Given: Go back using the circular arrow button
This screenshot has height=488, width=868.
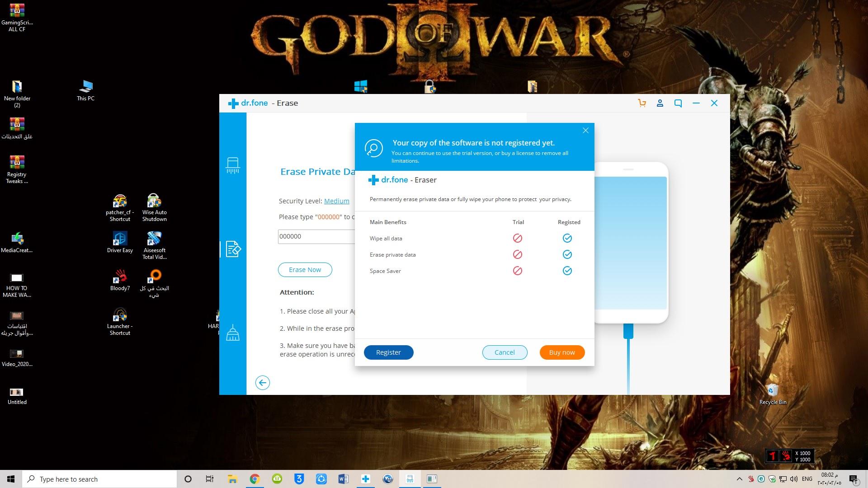Looking at the screenshot, I should click(x=263, y=383).
